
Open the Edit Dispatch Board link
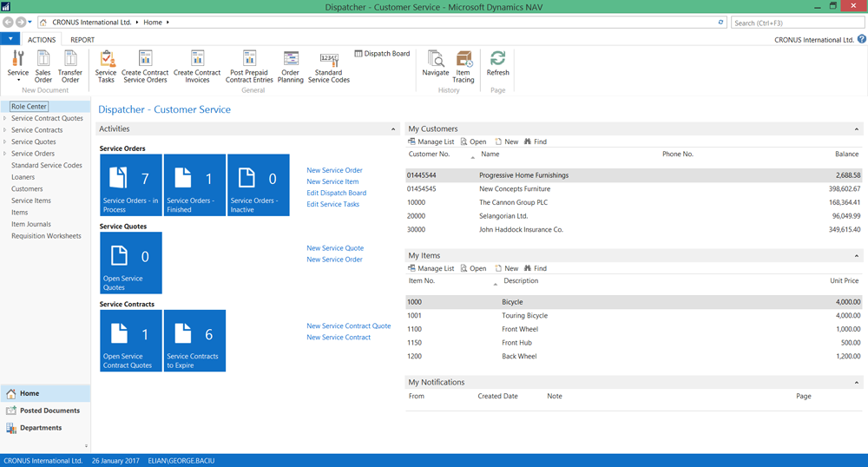(x=336, y=193)
